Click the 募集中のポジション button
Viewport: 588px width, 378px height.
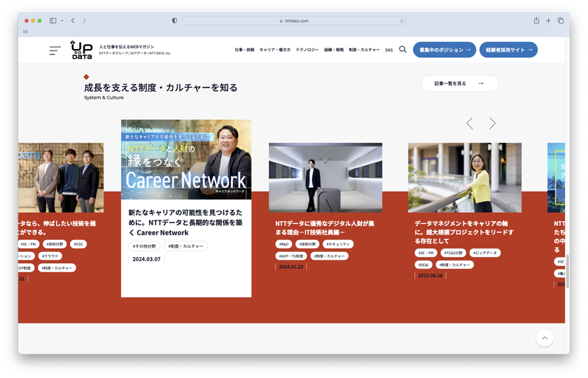[x=444, y=50]
